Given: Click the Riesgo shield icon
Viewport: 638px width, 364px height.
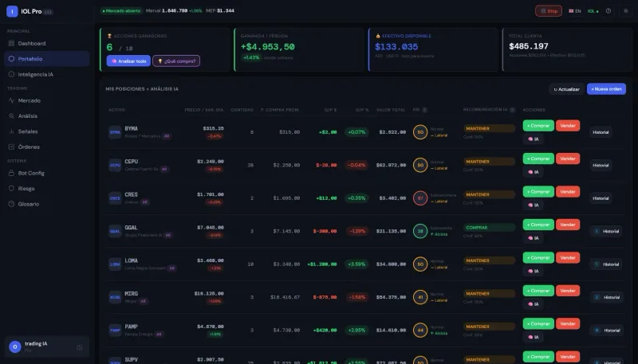Looking at the screenshot, I should tap(11, 189).
